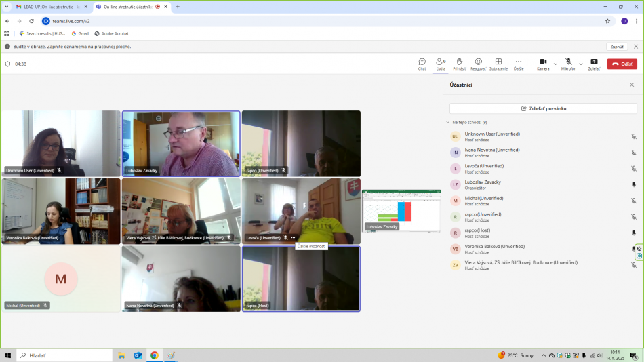This screenshot has width=644, height=362.
Task: Open the Reagovať reactions menu
Action: click(x=478, y=64)
